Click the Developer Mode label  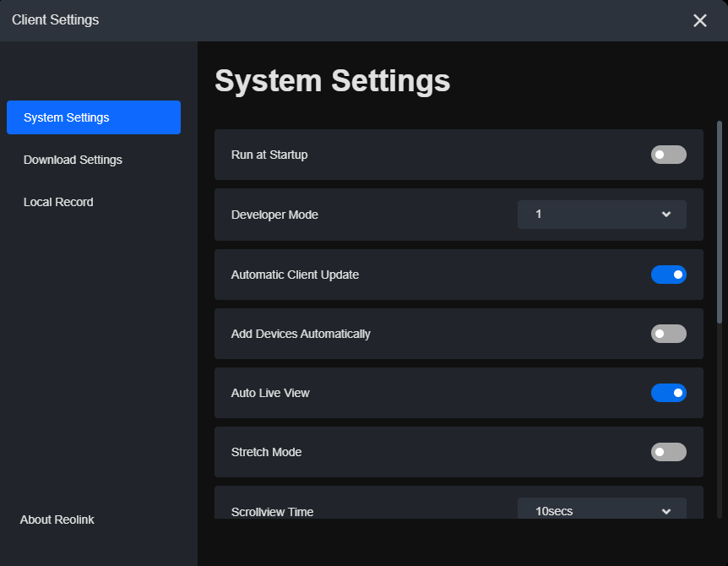click(x=274, y=215)
